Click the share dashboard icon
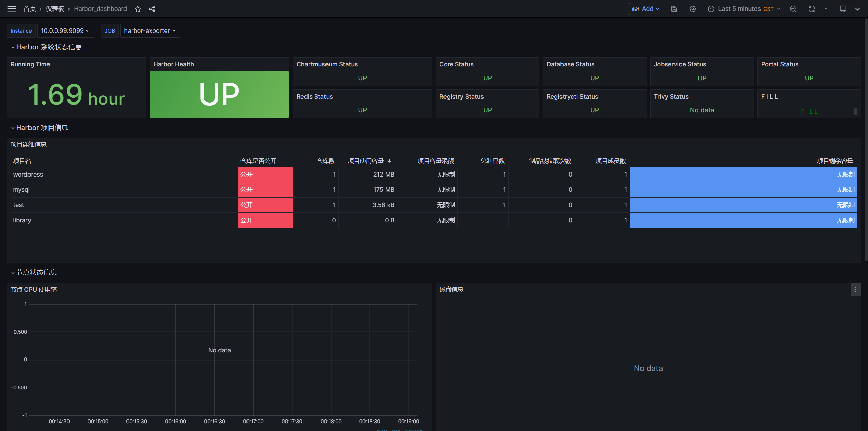The height and width of the screenshot is (431, 868). click(152, 9)
